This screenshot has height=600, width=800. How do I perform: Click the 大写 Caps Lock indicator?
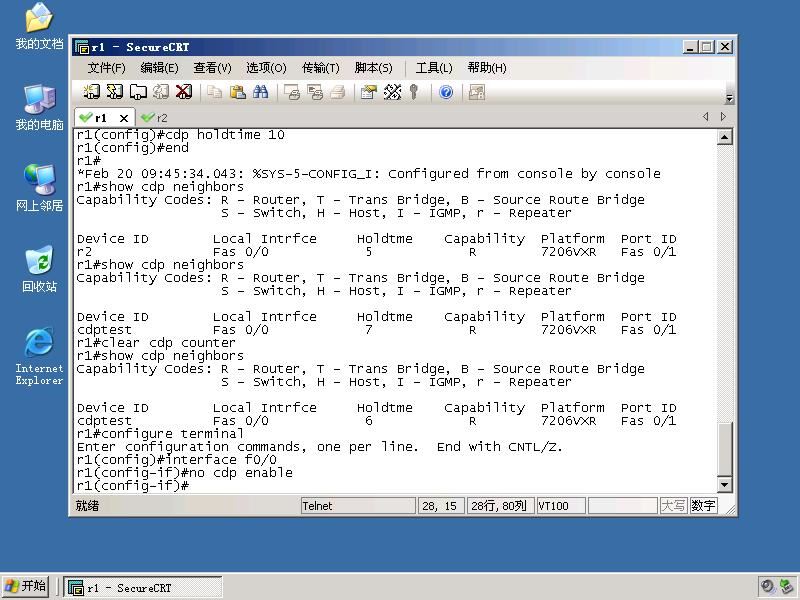(x=673, y=506)
